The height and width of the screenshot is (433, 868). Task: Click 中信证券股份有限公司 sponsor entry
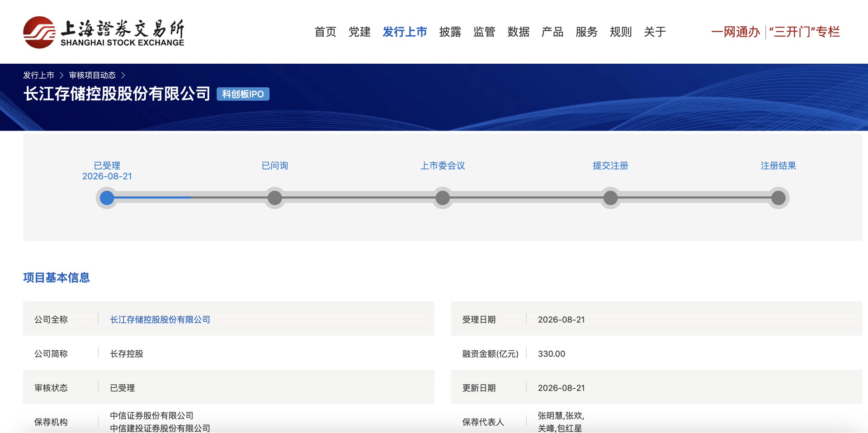[152, 415]
